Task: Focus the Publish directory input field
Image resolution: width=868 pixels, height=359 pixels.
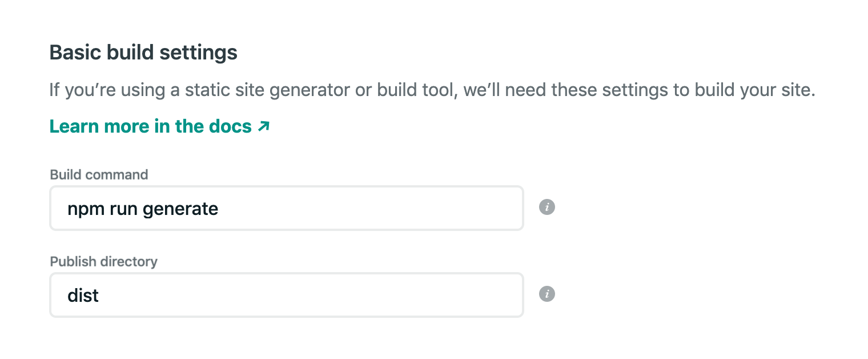Action: click(286, 295)
